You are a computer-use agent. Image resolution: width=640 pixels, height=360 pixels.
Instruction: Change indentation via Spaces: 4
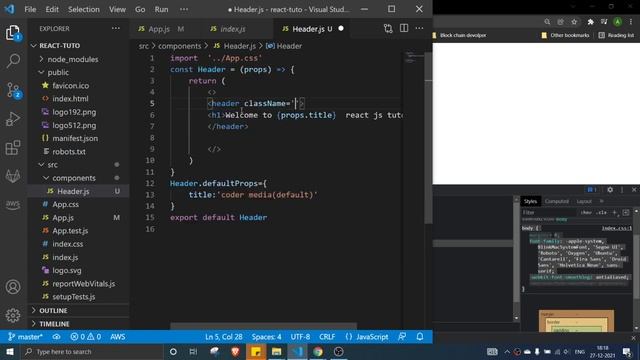pos(266,337)
